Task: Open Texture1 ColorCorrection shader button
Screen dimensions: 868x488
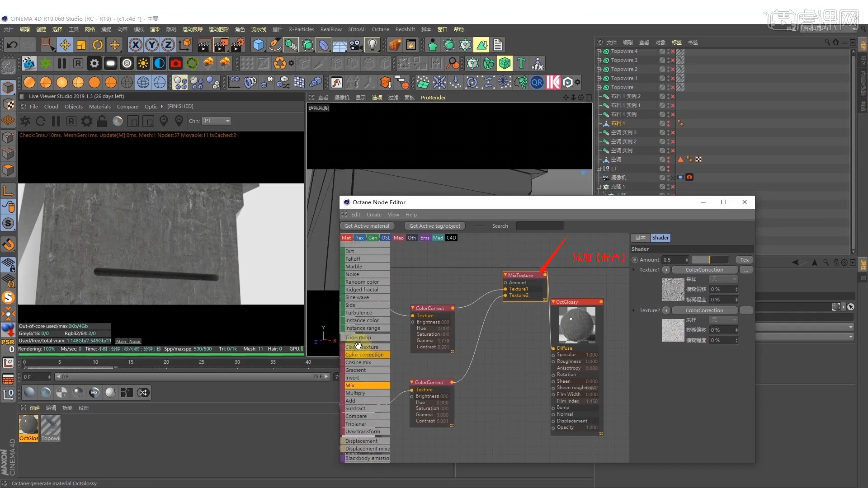Action: coord(704,270)
